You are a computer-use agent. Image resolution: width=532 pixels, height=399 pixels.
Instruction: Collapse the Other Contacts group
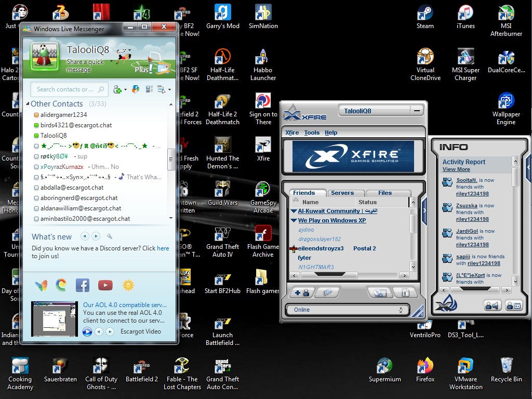tap(28, 104)
